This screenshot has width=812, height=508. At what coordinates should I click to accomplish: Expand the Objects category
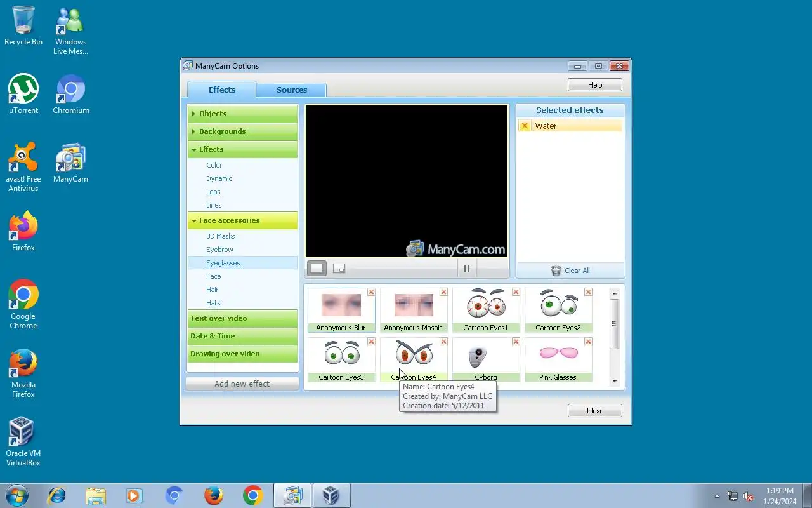pos(242,114)
